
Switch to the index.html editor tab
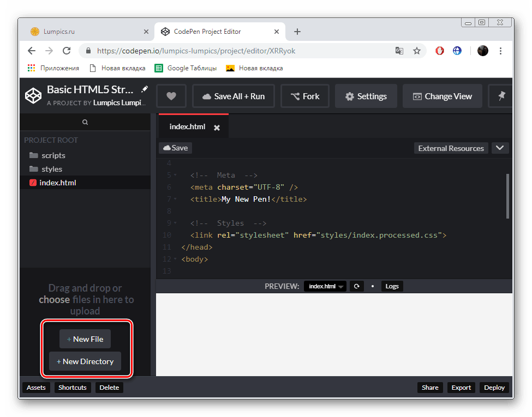pyautogui.click(x=186, y=126)
